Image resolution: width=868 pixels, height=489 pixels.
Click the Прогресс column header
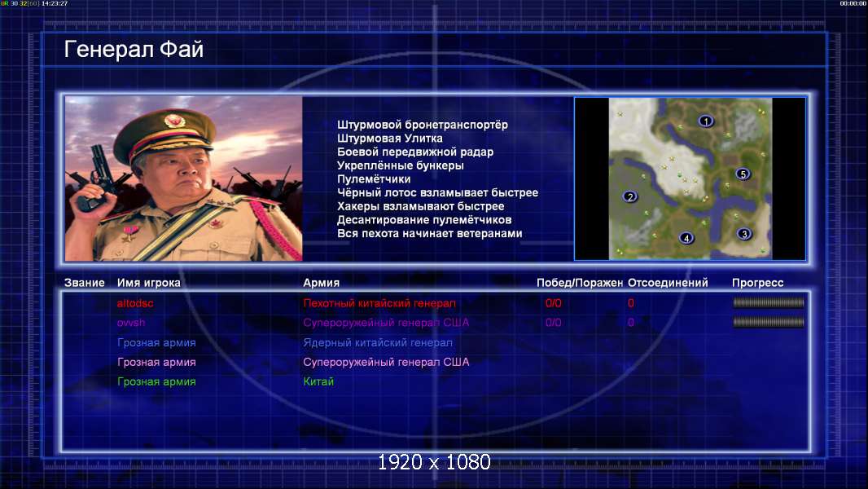click(757, 283)
